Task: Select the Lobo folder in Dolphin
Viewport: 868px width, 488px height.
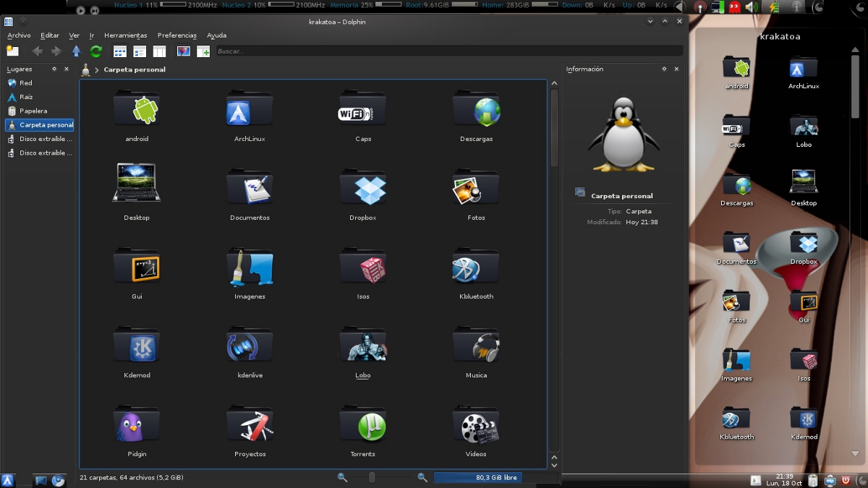Action: 363,352
